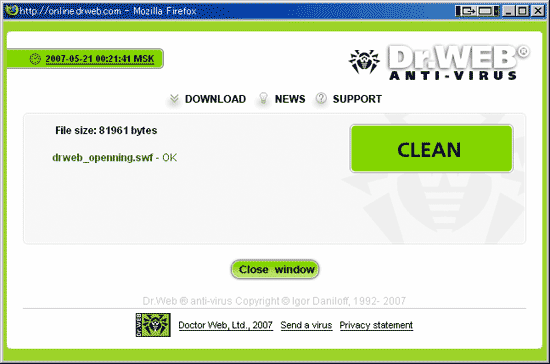Open the SUPPORT menu item
This screenshot has width=550, height=364.
(357, 99)
